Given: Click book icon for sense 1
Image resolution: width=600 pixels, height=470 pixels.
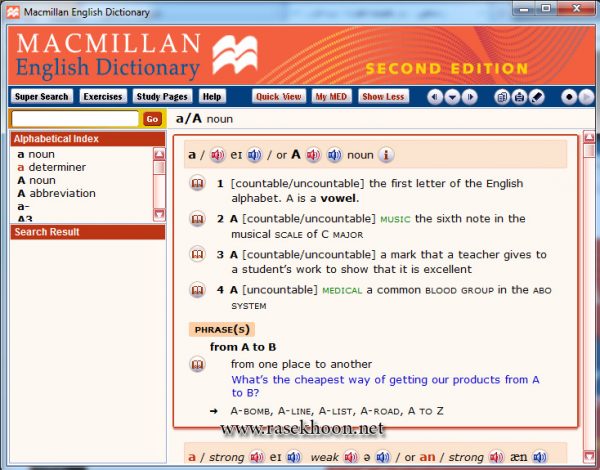Looking at the screenshot, I should (x=197, y=183).
